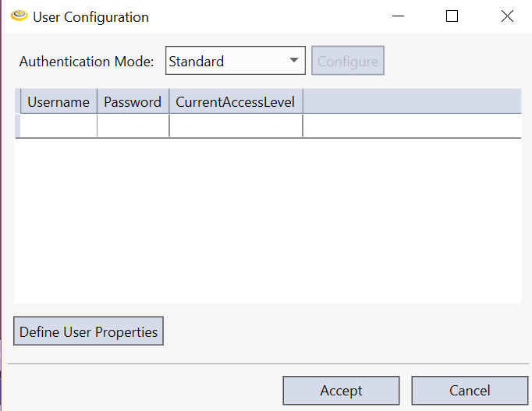Close the User Configuration window
The image size is (532, 411).
(x=507, y=16)
